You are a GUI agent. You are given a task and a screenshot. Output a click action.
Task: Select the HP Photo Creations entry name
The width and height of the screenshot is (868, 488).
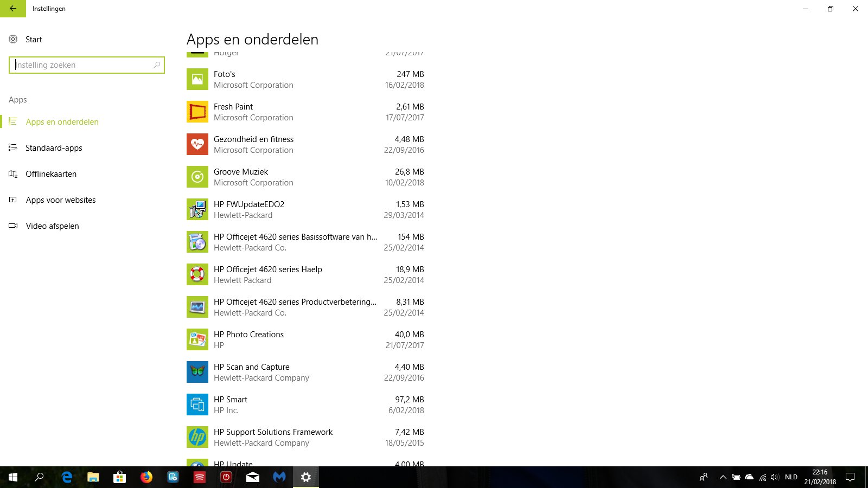click(x=248, y=335)
